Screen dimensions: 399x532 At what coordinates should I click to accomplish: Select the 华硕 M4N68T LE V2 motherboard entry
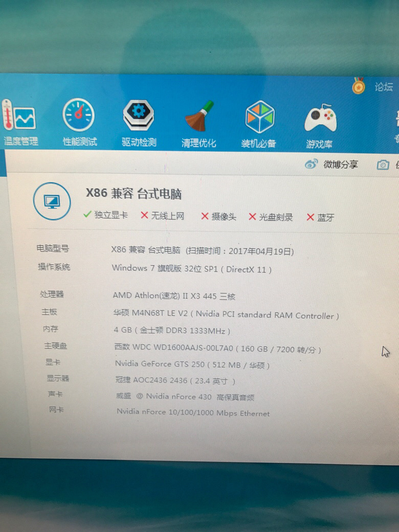tap(226, 315)
